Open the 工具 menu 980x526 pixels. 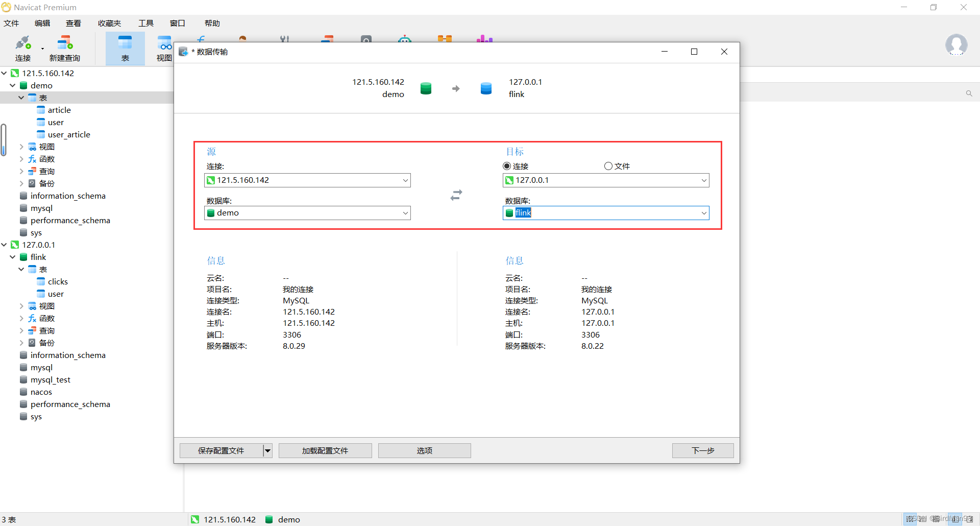click(146, 23)
